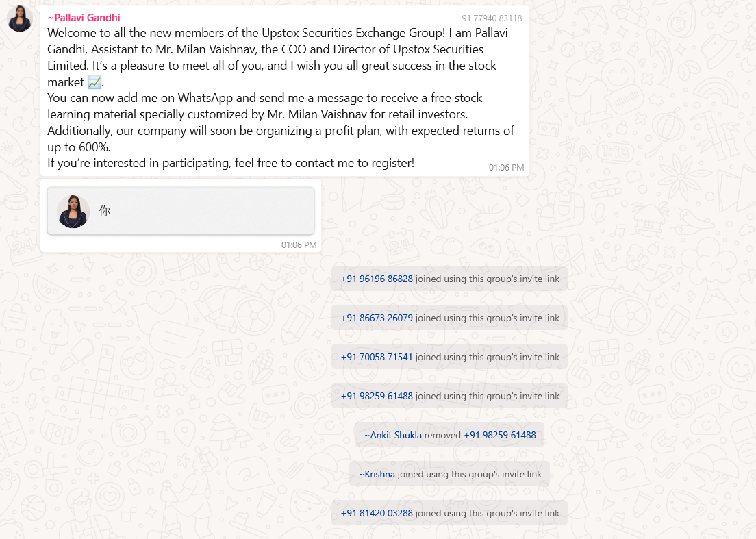Click the "up to 600%" line in the message
The image size is (756, 539).
coord(79,147)
